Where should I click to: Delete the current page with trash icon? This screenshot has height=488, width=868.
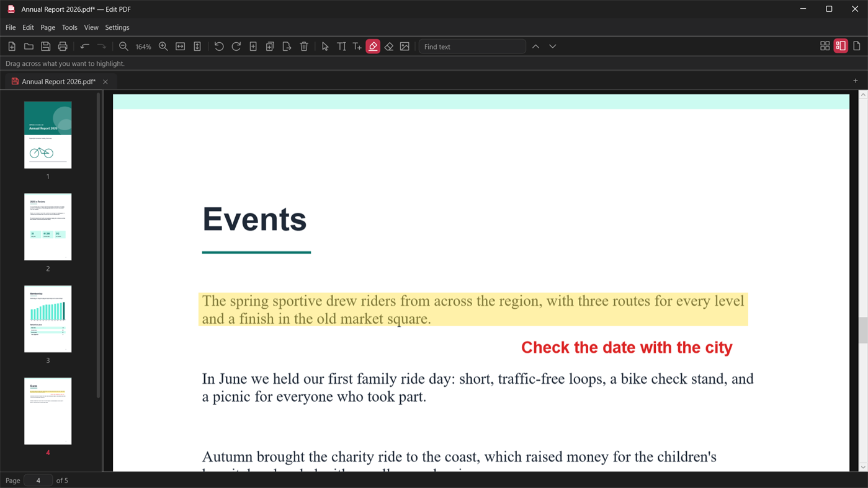304,47
